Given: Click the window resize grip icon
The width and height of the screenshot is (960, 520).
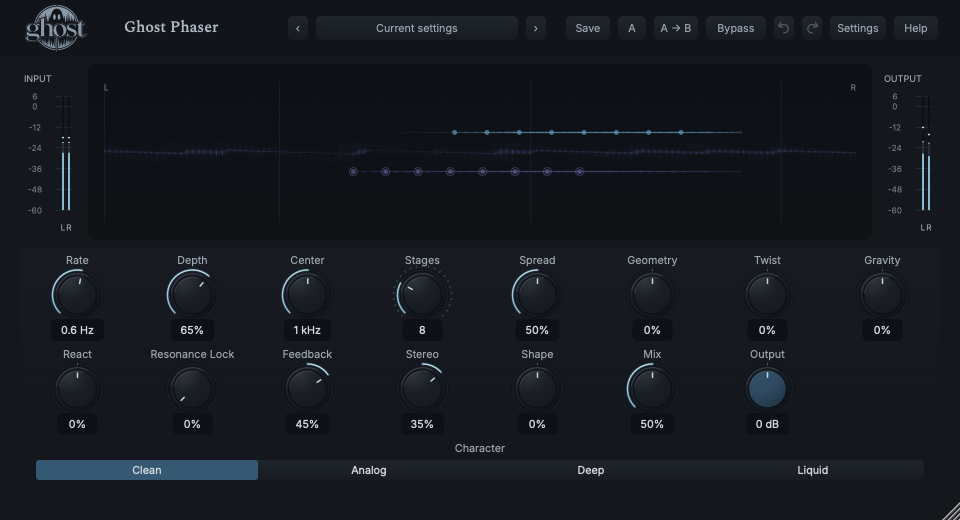Looking at the screenshot, I should pos(951,511).
